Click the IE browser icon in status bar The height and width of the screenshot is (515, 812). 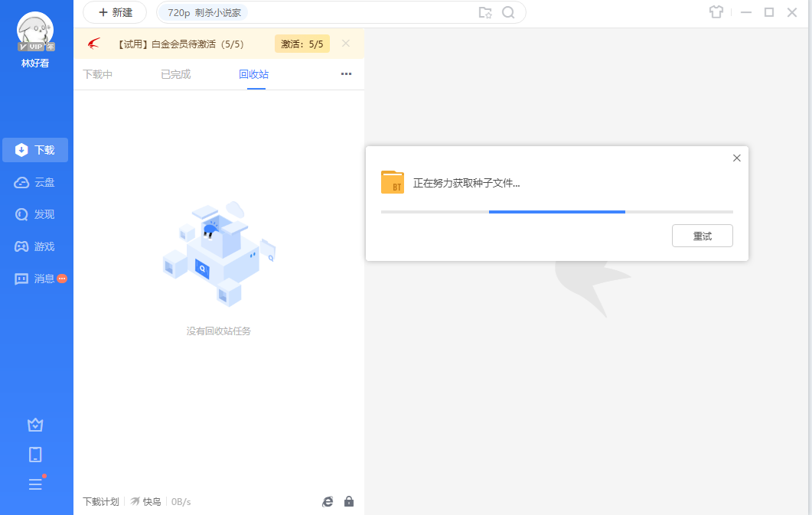click(328, 501)
